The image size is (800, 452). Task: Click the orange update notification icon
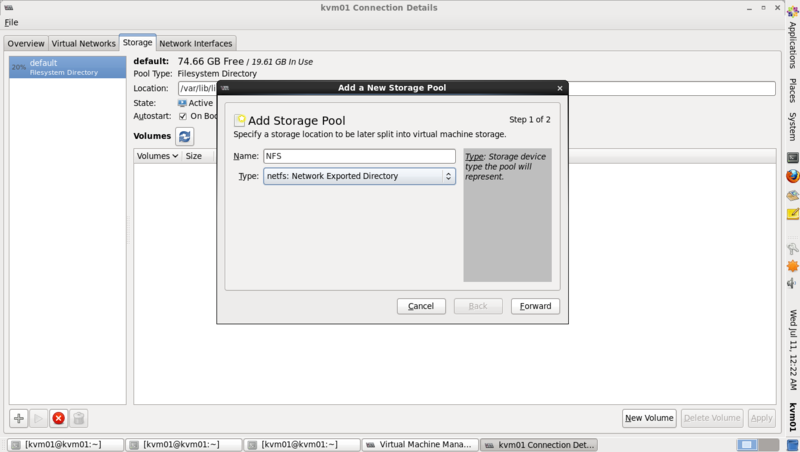click(x=792, y=266)
